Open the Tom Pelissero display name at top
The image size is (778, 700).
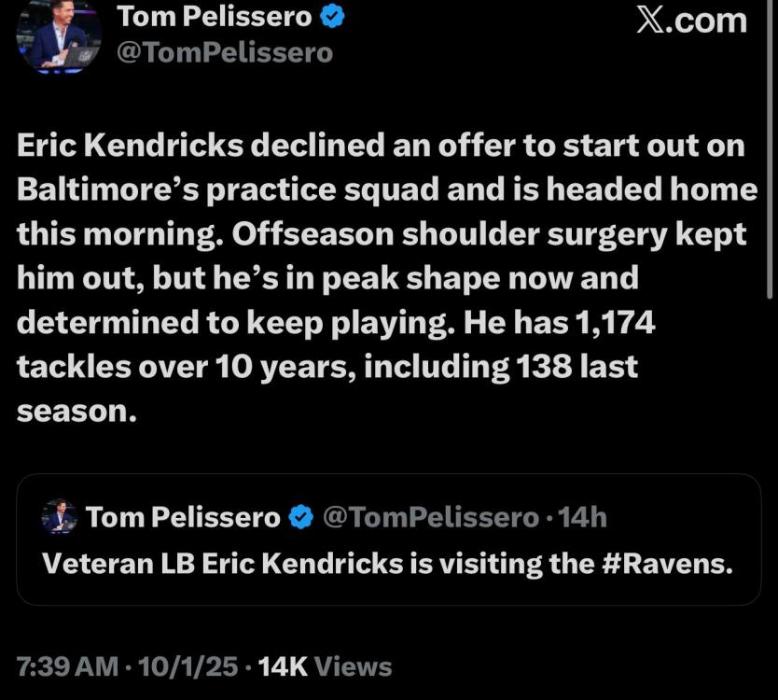[x=215, y=16]
